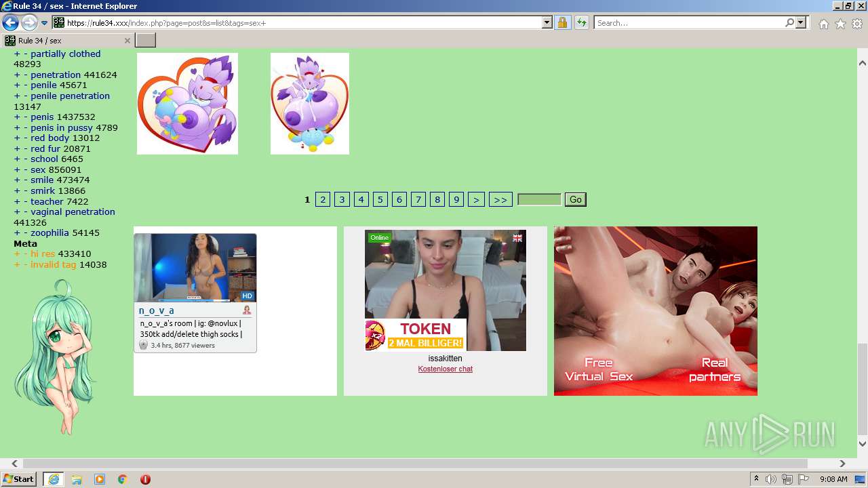Click the network tray icon
The width and height of the screenshot is (868, 488).
787,479
